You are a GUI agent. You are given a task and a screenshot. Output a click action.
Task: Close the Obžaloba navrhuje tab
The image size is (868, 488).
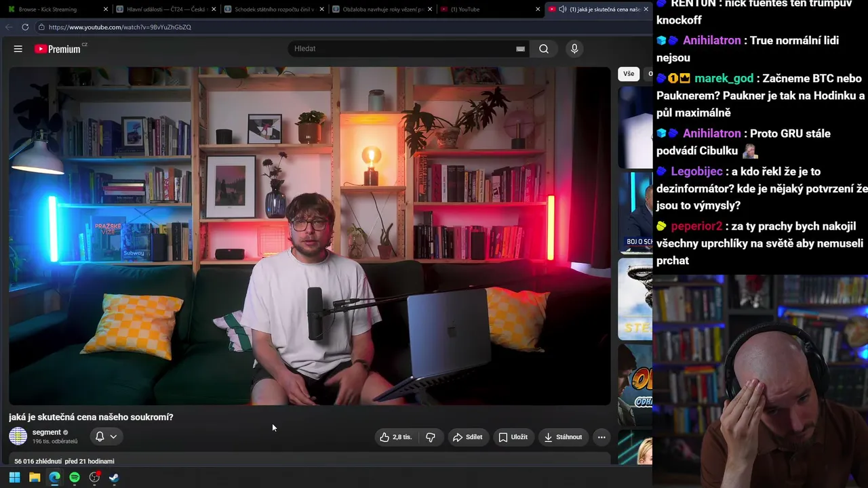point(430,9)
